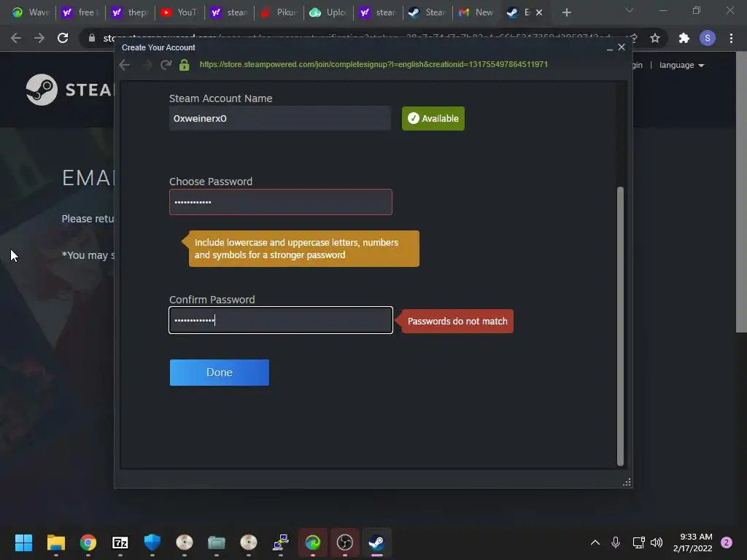
Task: Open a new Chrome tab
Action: (566, 12)
